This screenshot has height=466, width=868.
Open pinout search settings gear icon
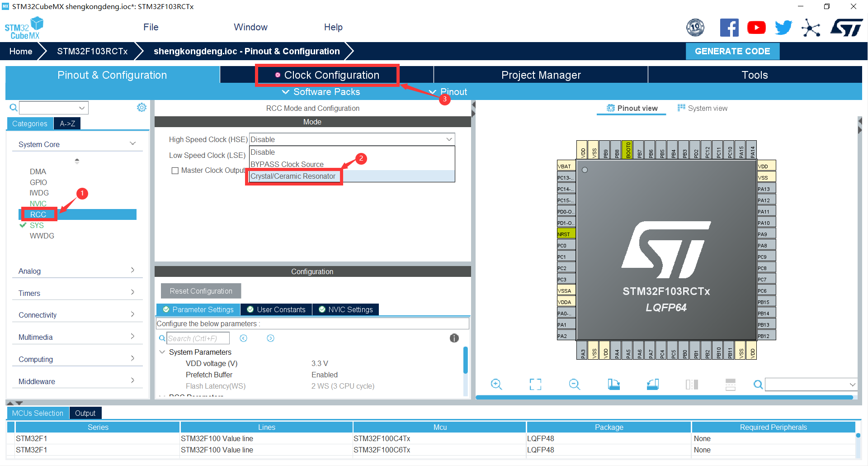[x=142, y=107]
